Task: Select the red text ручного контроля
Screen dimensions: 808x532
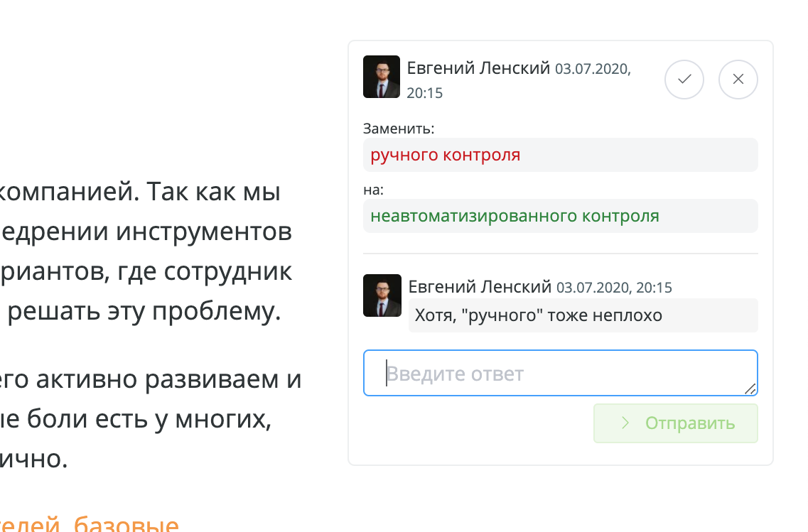Action: click(x=446, y=154)
